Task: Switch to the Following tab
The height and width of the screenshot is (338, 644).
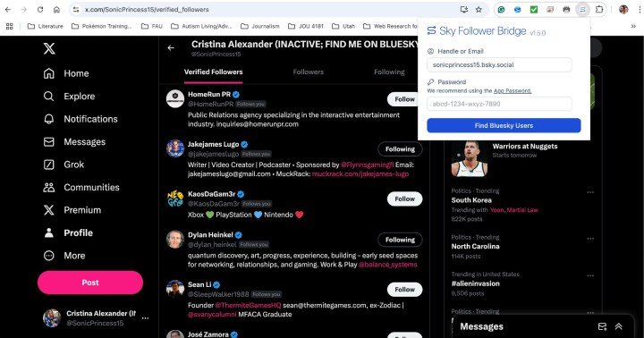Action: [389, 72]
